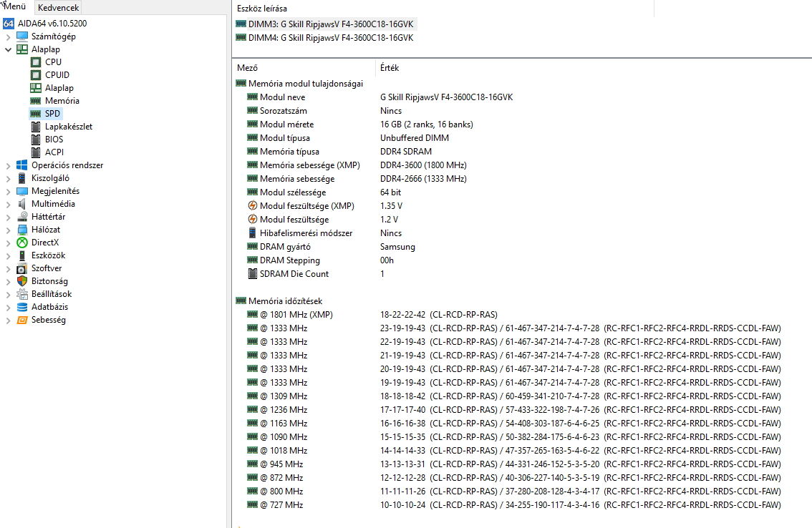The height and width of the screenshot is (528, 812).
Task: Collapse the Alaplap tree node
Action: pyautogui.click(x=8, y=49)
